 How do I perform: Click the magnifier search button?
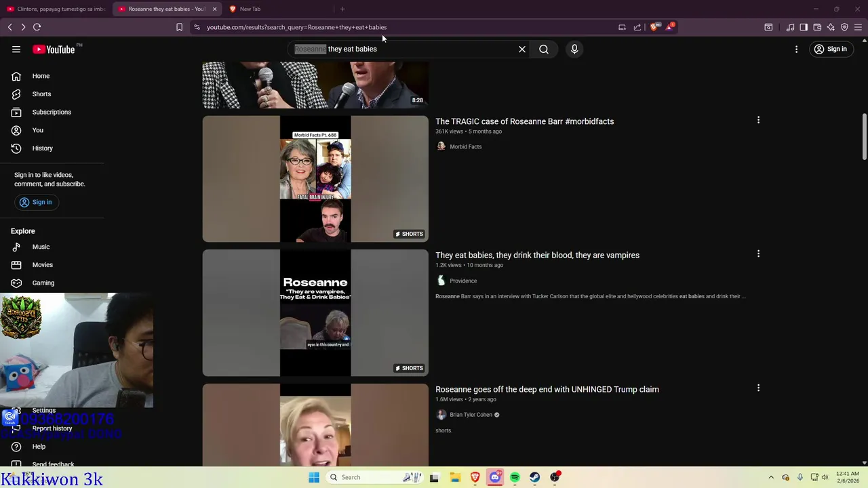544,49
